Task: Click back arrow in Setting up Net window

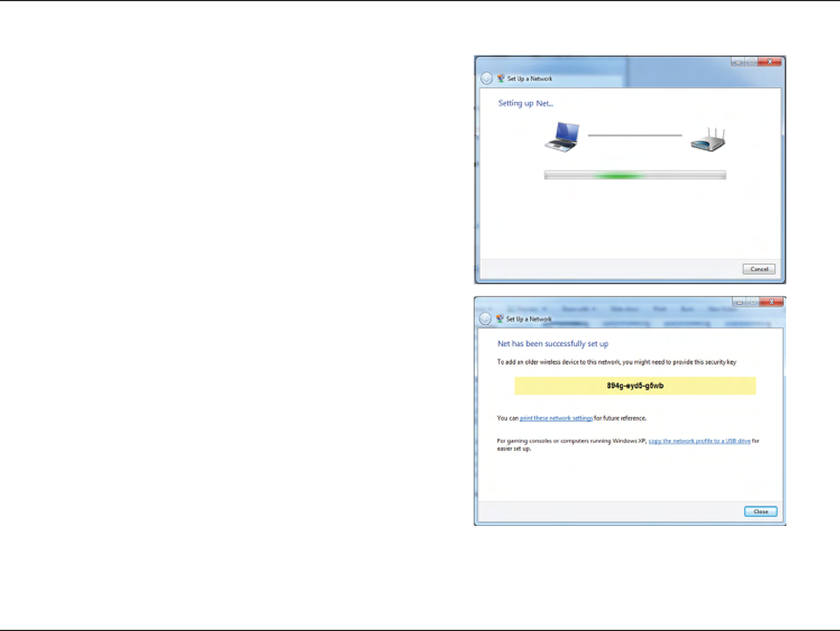Action: pyautogui.click(x=487, y=79)
